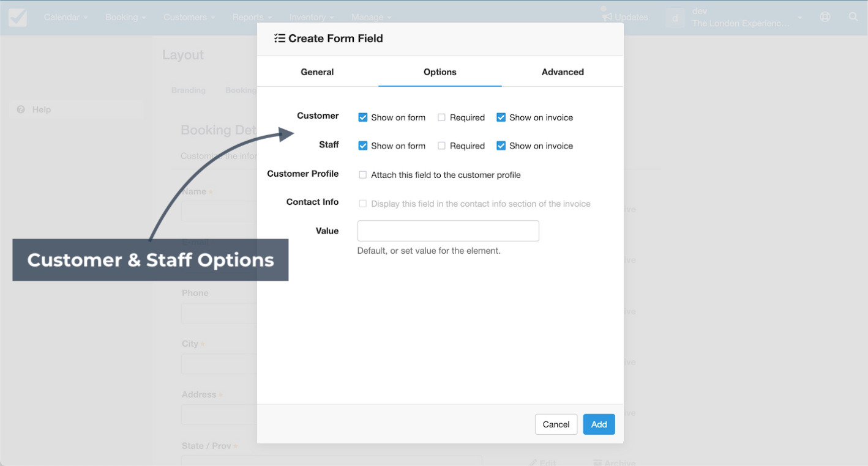This screenshot has width=868, height=466.
Task: Click the Add button
Action: [x=599, y=424]
